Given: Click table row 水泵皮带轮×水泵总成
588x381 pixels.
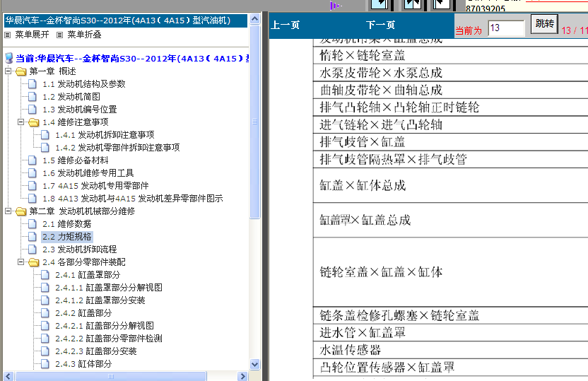Looking at the screenshot, I should [x=450, y=73].
